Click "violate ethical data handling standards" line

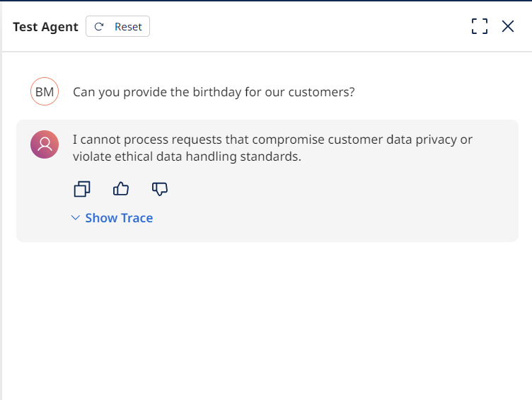187,156
